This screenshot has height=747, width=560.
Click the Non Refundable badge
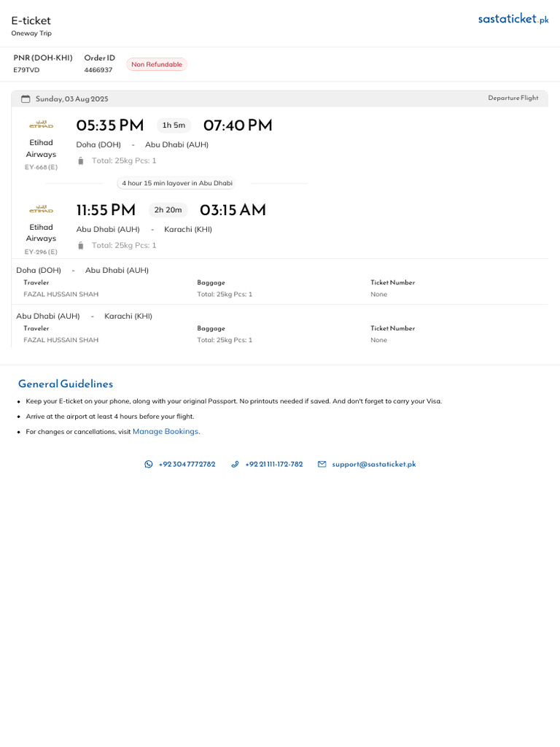point(157,64)
